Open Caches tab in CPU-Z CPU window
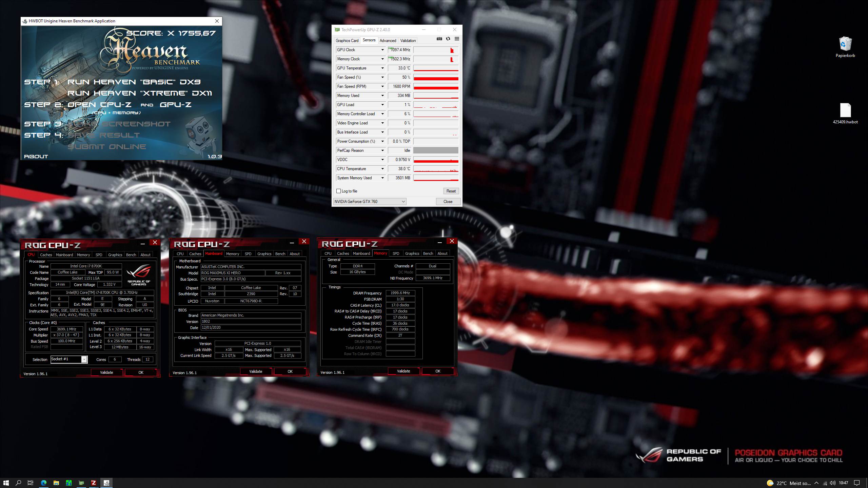 tap(46, 255)
